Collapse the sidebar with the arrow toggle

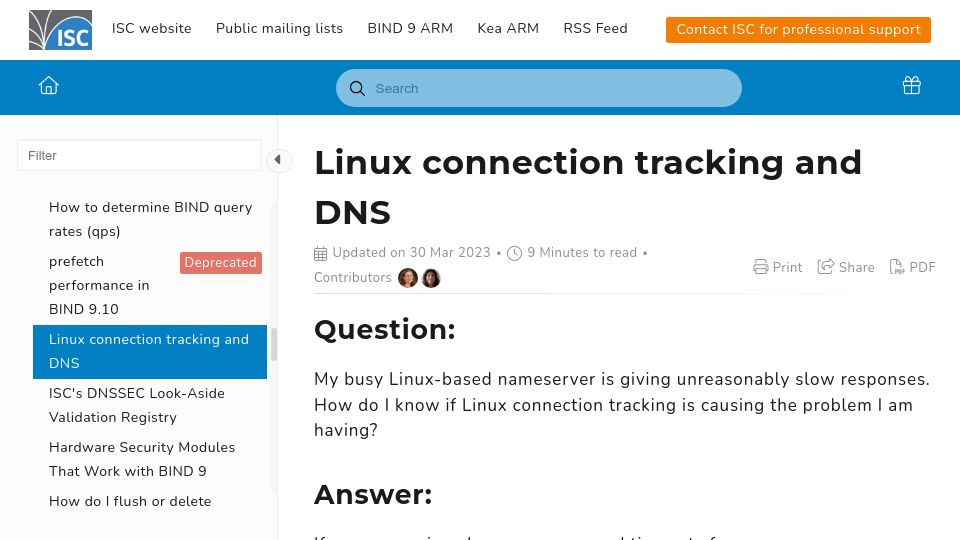pyautogui.click(x=278, y=160)
